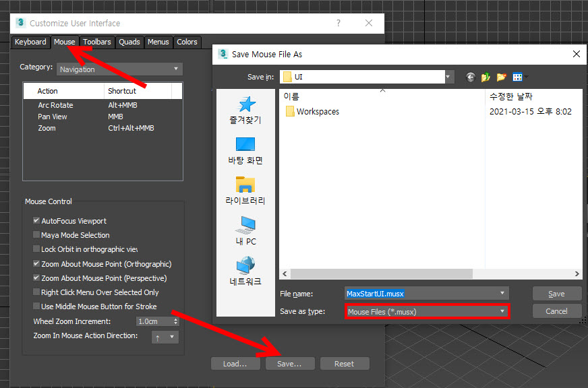Switch to the Menus tab
588x388 pixels.
coord(158,42)
